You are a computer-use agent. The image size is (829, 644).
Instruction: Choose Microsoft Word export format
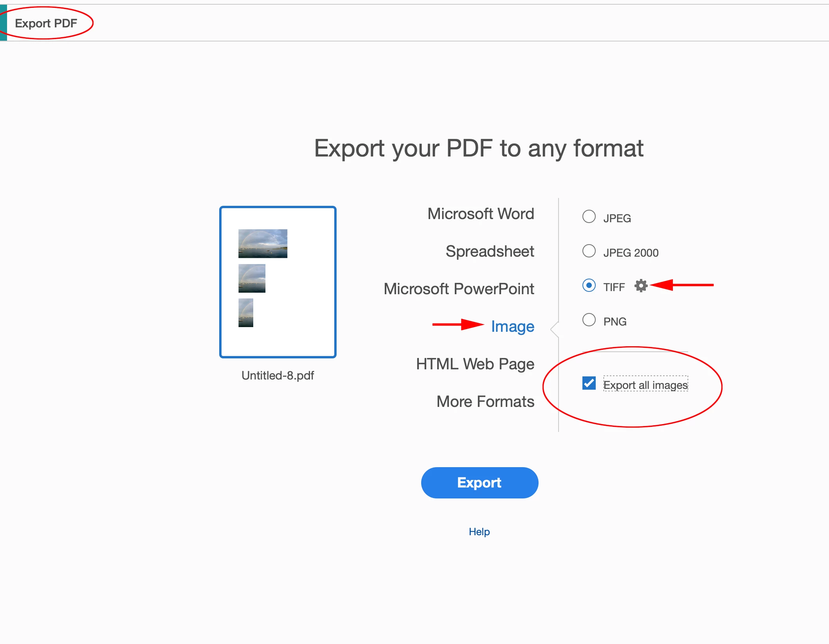point(480,214)
